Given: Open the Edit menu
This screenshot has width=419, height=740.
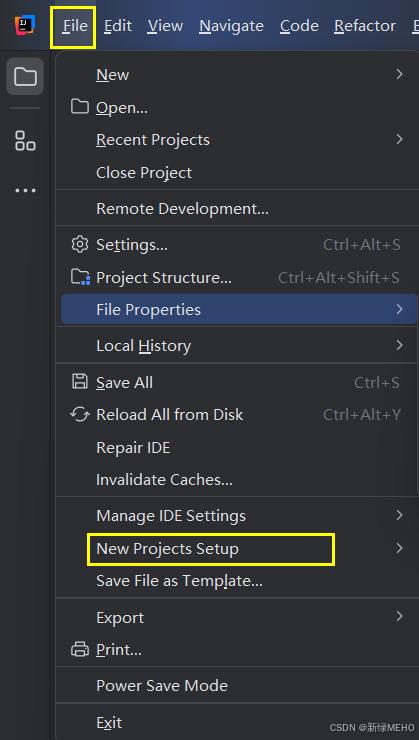Looking at the screenshot, I should pyautogui.click(x=117, y=25).
